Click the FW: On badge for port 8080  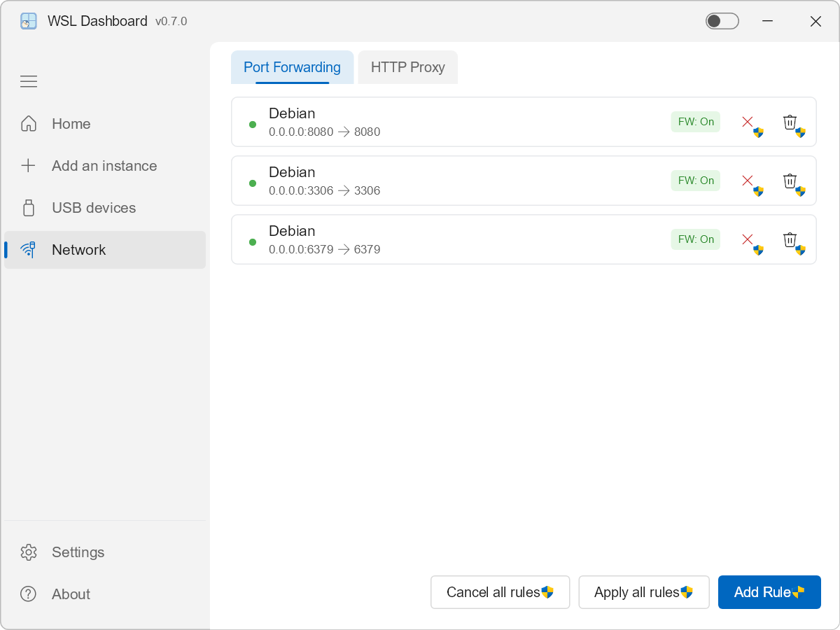tap(695, 121)
